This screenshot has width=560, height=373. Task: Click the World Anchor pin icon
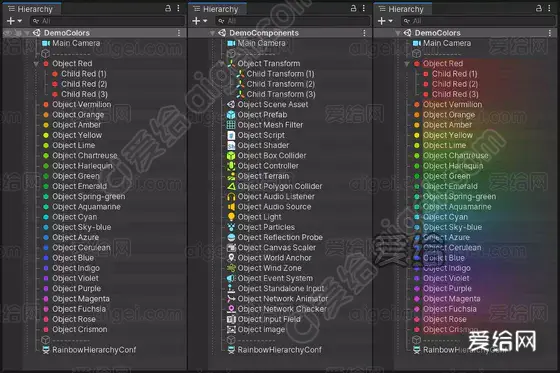tap(231, 258)
